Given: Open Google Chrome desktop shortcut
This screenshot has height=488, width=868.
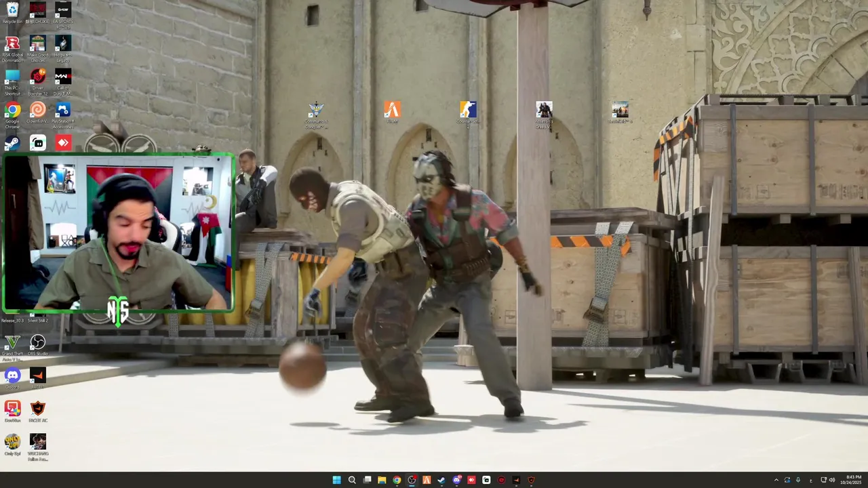Looking at the screenshot, I should [x=12, y=114].
